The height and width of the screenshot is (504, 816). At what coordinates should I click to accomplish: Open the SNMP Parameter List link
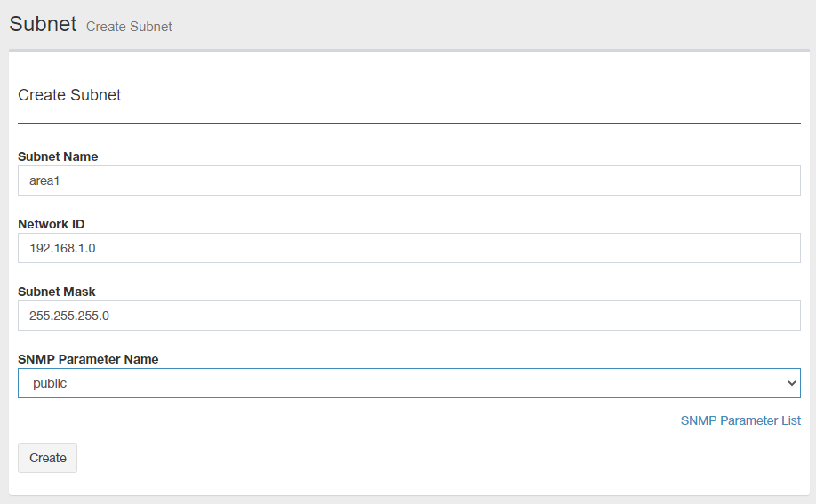(x=740, y=420)
